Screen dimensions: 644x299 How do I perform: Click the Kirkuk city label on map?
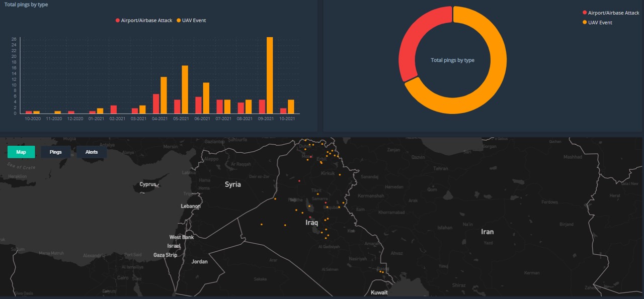tap(328, 173)
